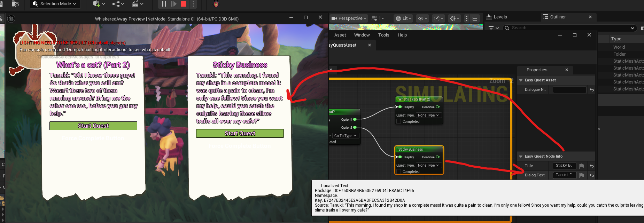Image resolution: width=644 pixels, height=223 pixels.
Task: Click Display input pin on What's a cat? (Part 2) node
Action: coord(399,107)
